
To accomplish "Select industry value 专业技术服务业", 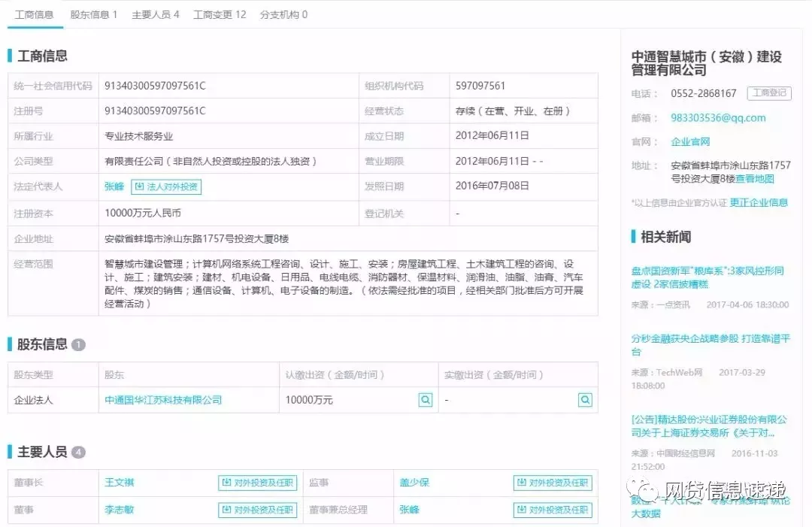I will coord(138,136).
